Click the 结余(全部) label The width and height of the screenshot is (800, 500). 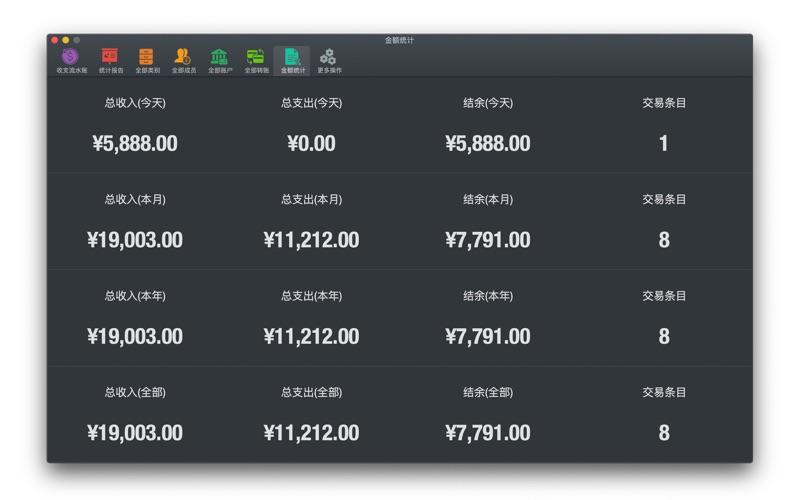point(488,392)
